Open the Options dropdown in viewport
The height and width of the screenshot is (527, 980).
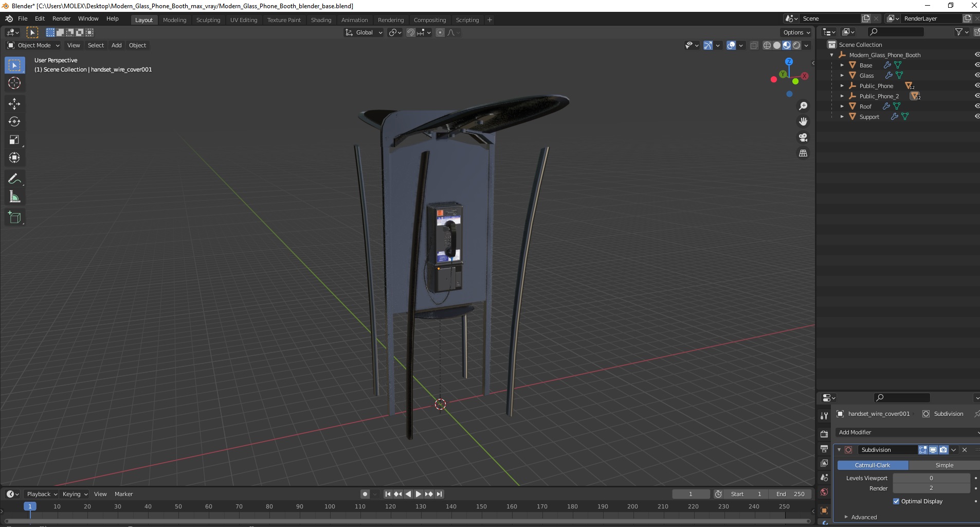tap(797, 32)
